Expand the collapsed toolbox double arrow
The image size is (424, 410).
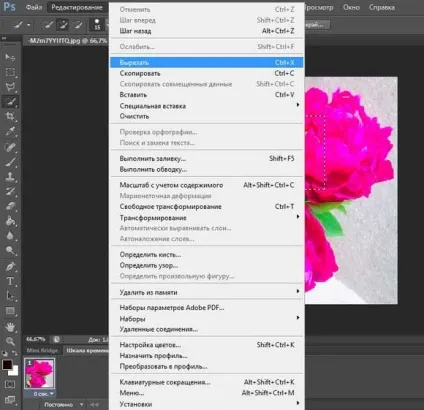click(4, 39)
